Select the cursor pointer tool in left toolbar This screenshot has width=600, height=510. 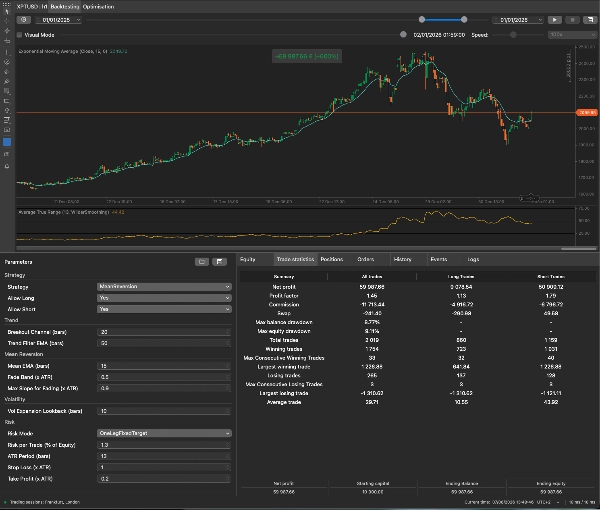[x=7, y=12]
